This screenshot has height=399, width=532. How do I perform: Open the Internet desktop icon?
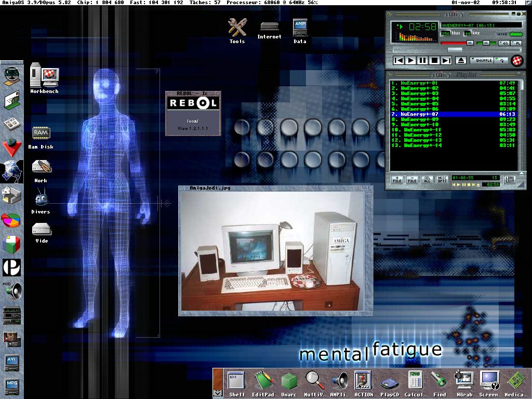point(270,30)
